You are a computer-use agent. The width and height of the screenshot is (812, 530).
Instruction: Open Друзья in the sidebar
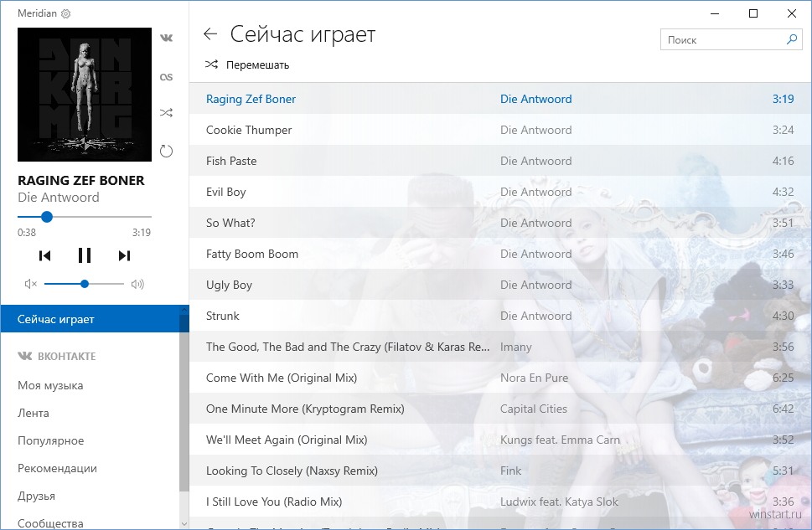[36, 496]
